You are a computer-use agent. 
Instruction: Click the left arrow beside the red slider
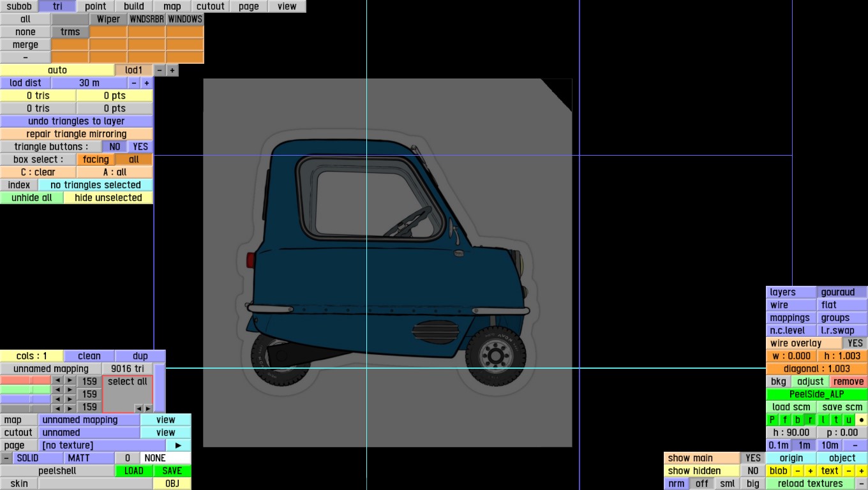click(57, 381)
